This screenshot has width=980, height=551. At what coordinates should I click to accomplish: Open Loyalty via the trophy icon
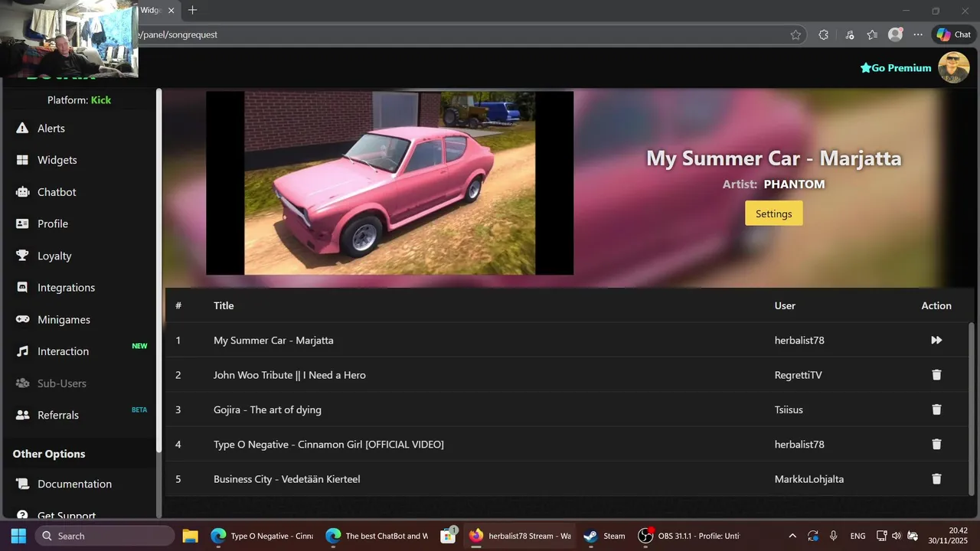[x=22, y=256]
